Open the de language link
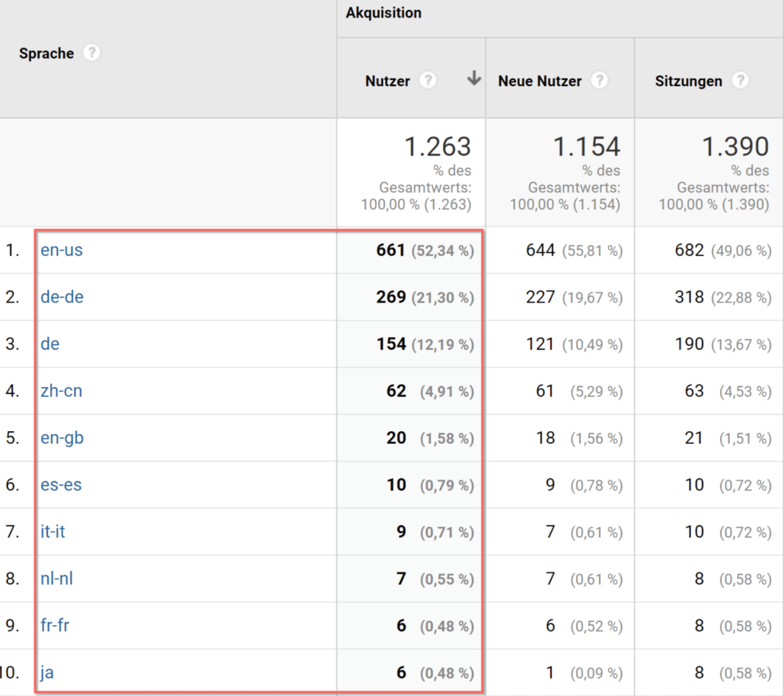The image size is (784, 696). pos(50,343)
